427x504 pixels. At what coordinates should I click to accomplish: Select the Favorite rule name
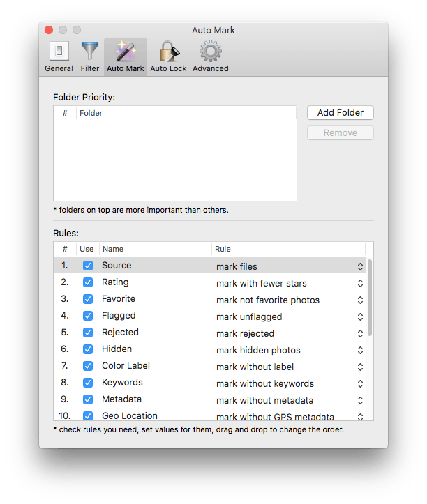[119, 298]
